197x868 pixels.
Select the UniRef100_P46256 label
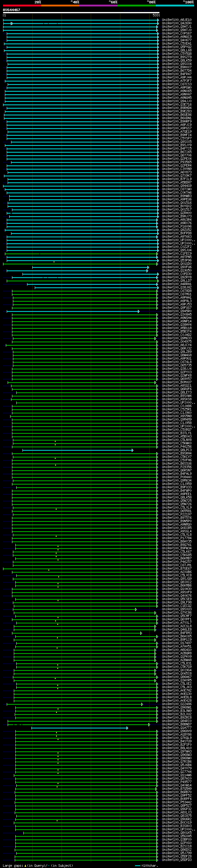[177, 447]
